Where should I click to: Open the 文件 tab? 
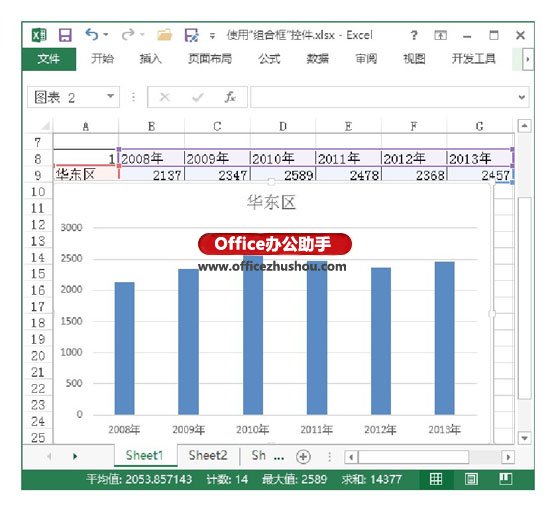coord(49,59)
